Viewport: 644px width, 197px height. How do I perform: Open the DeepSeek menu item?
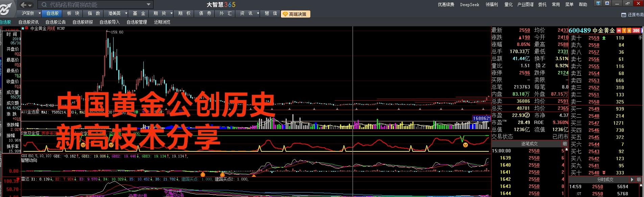point(470,5)
